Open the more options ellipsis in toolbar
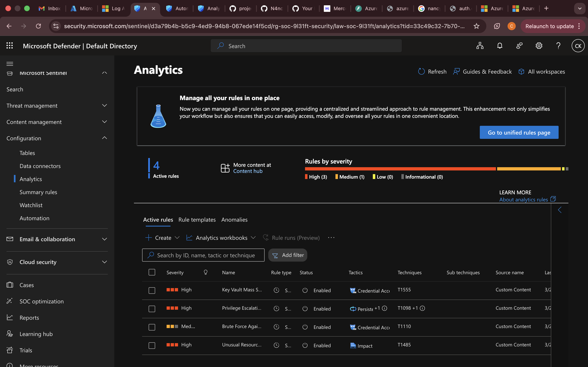 click(331, 238)
